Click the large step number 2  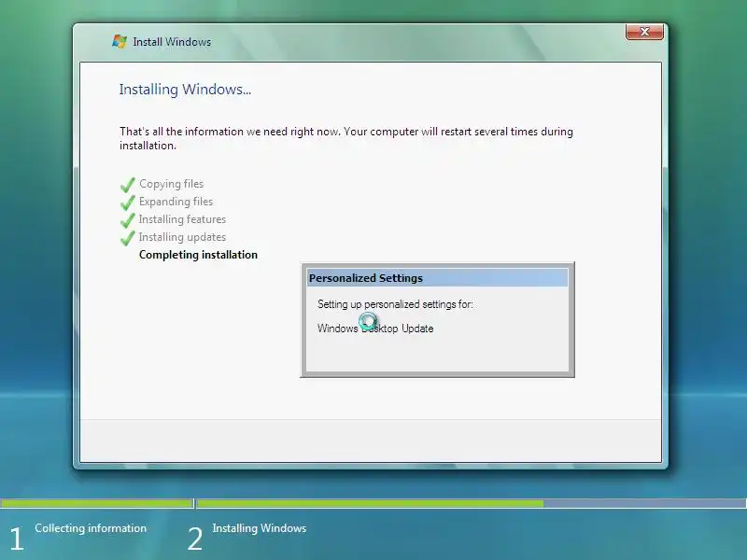pyautogui.click(x=195, y=539)
